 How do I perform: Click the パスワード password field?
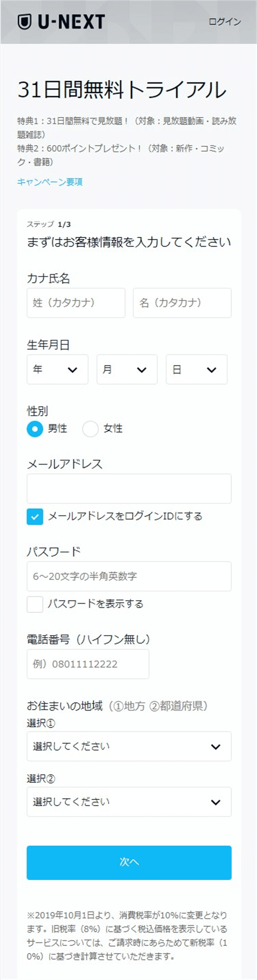tap(128, 576)
